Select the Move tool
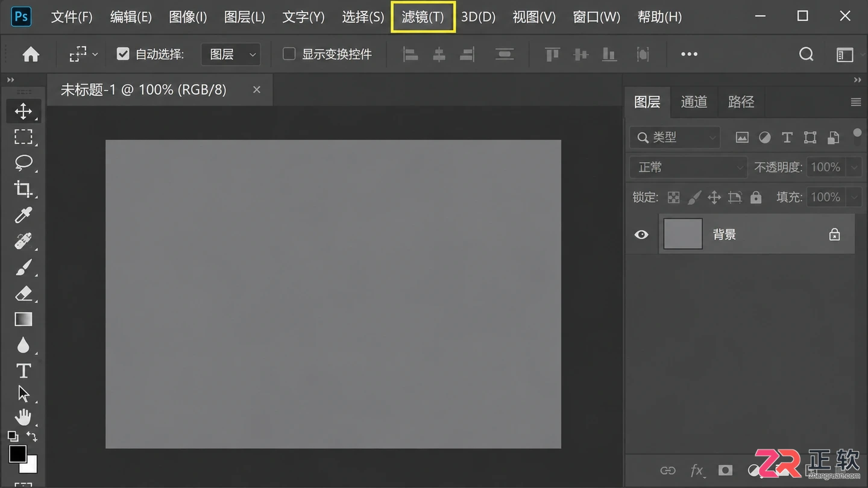This screenshot has width=868, height=488. coord(24,111)
